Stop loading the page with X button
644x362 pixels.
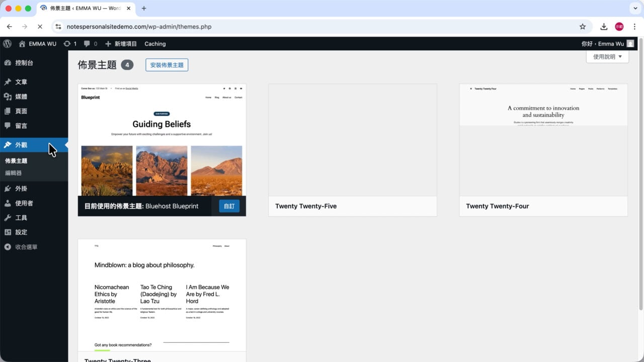(40, 27)
